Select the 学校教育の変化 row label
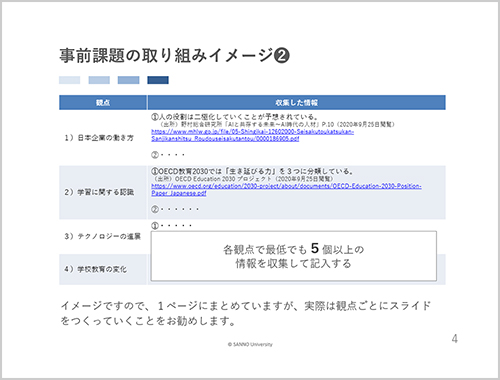The width and height of the screenshot is (500, 380). 95,269
